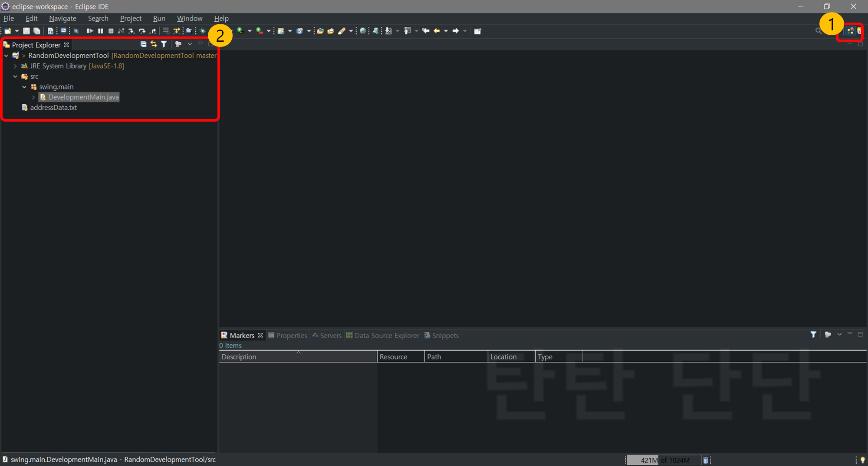Click the Suspend (pause) debug icon
The image size is (868, 466).
point(100,31)
